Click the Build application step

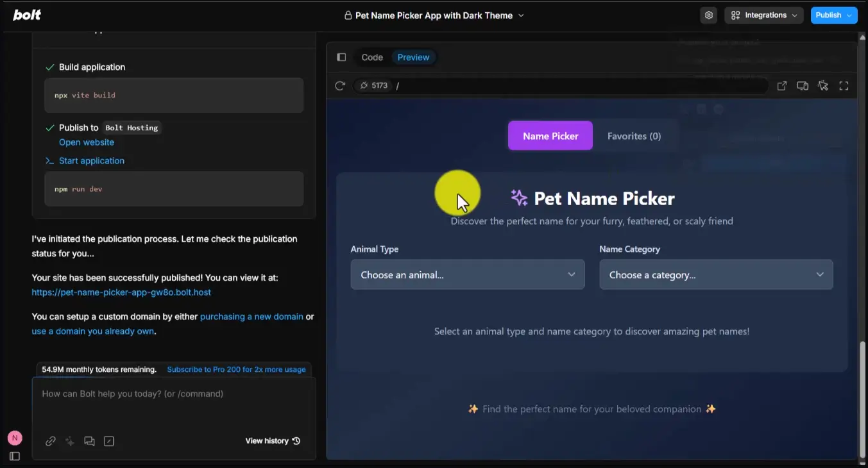click(92, 67)
